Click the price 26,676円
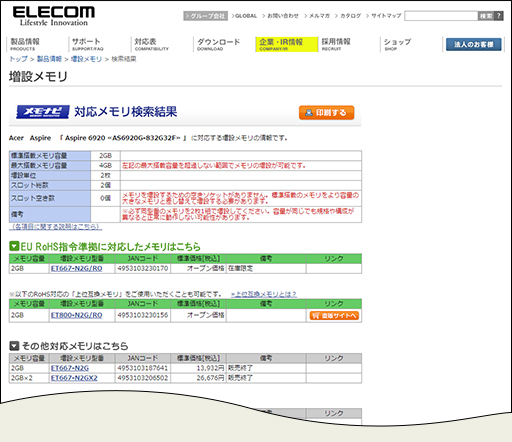This screenshot has width=512, height=442. (x=210, y=378)
